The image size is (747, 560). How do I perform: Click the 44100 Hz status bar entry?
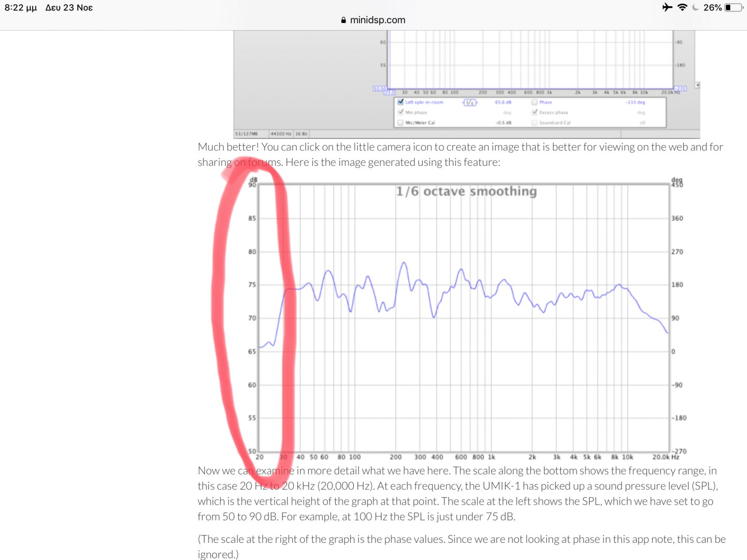pyautogui.click(x=281, y=134)
